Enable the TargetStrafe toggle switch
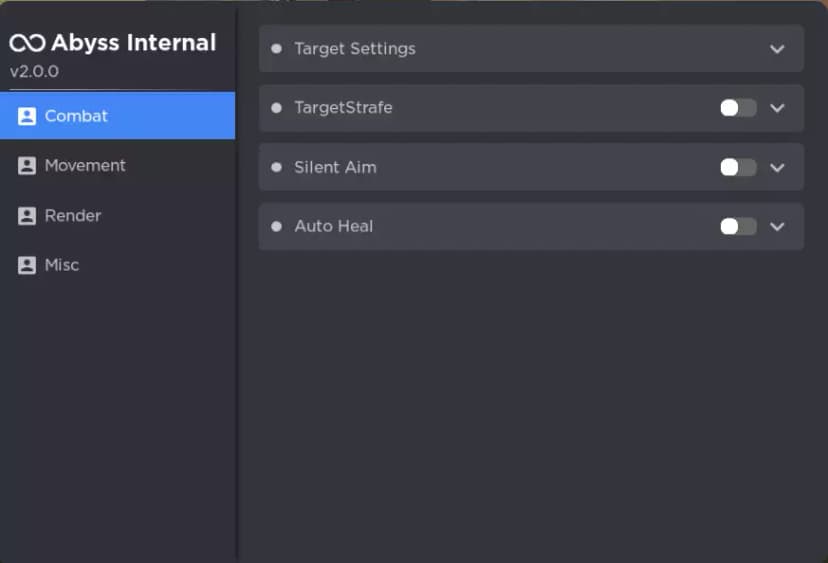This screenshot has height=563, width=828. tap(738, 108)
